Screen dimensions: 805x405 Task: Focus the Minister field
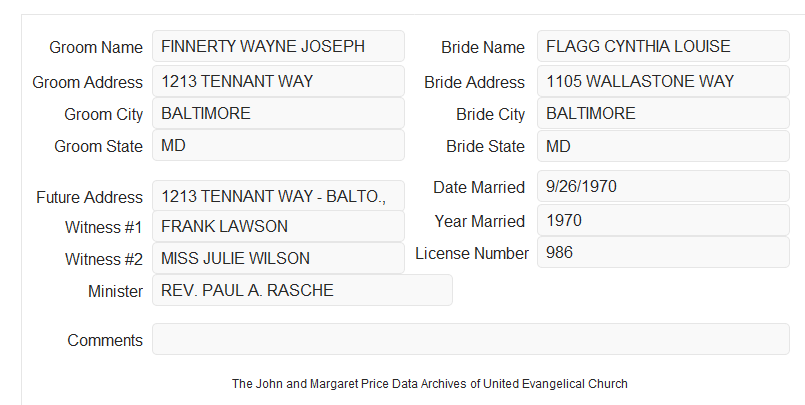(x=302, y=290)
